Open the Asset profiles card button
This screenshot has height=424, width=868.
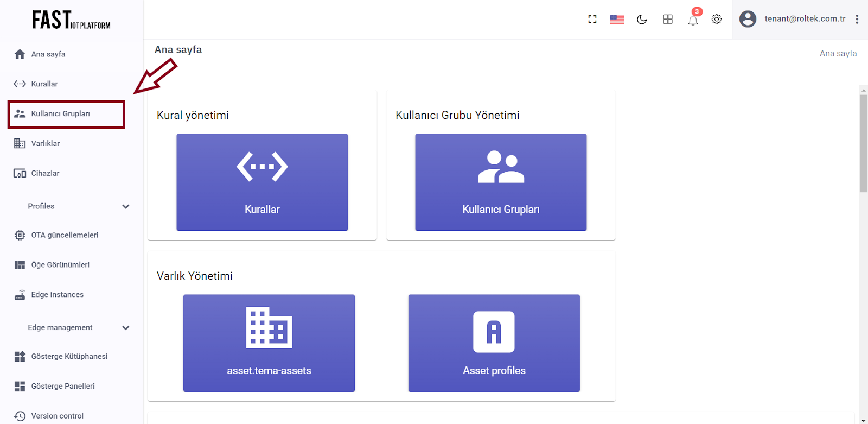point(494,343)
